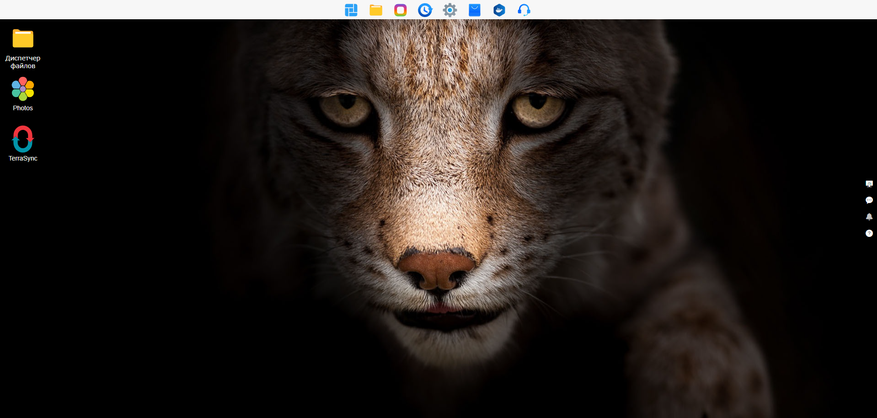Open the blue shopping bag App Center
This screenshot has width=877, height=418.
pos(474,10)
